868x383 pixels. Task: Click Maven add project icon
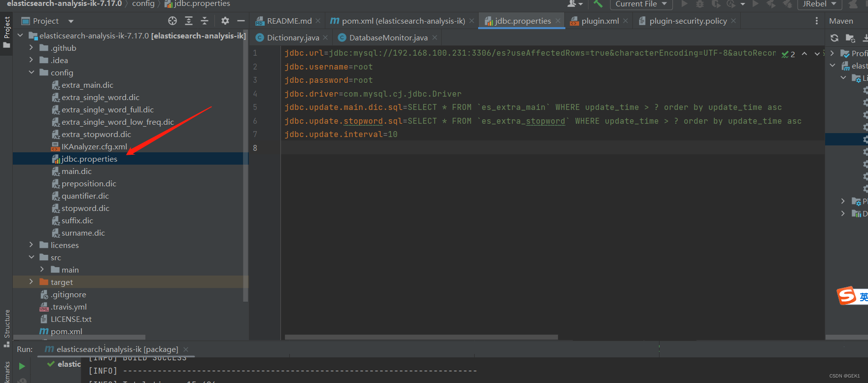click(x=850, y=38)
